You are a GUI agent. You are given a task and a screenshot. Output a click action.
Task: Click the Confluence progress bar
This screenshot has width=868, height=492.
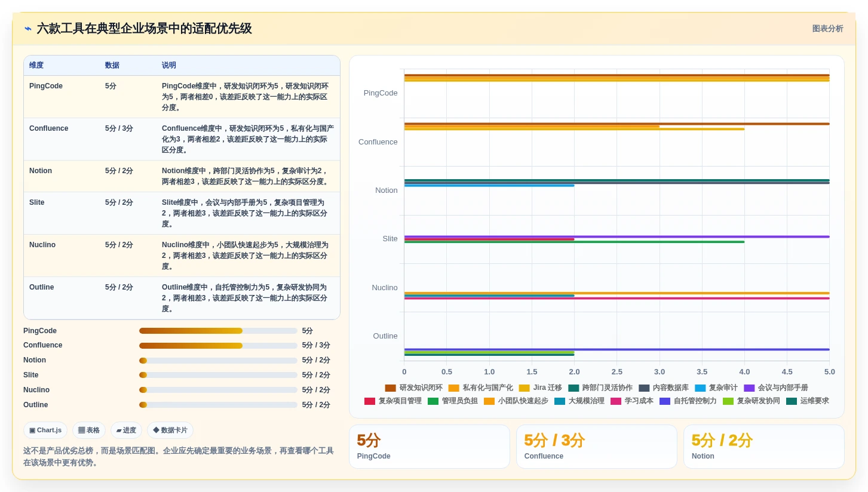click(218, 346)
